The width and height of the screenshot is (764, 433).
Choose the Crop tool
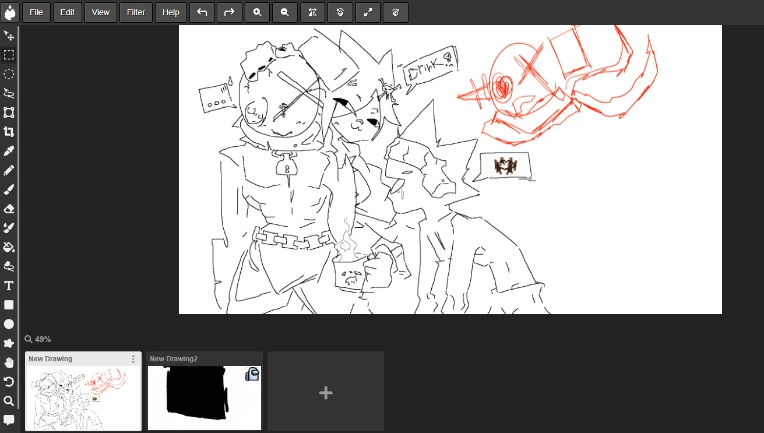click(x=9, y=132)
